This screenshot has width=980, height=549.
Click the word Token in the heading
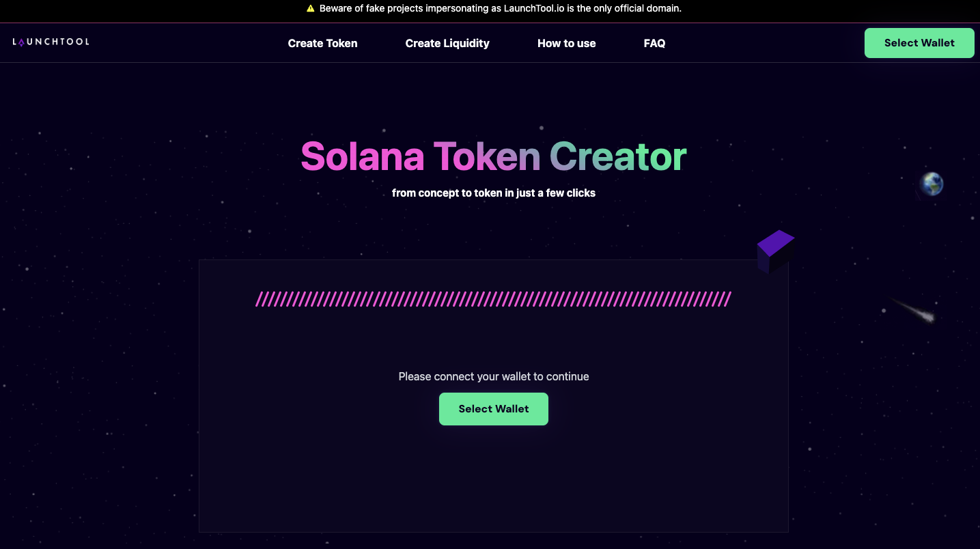coord(486,156)
